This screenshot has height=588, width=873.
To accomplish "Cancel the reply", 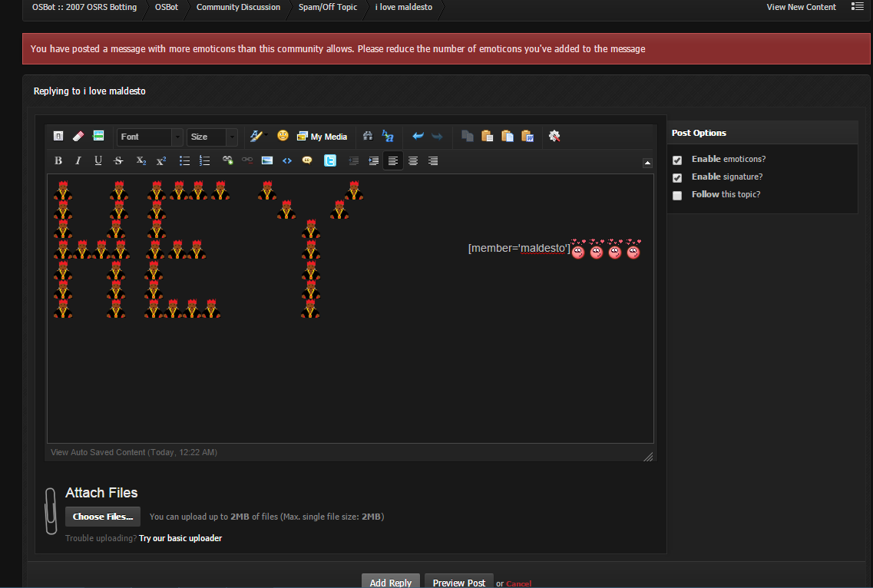I will click(x=518, y=583).
